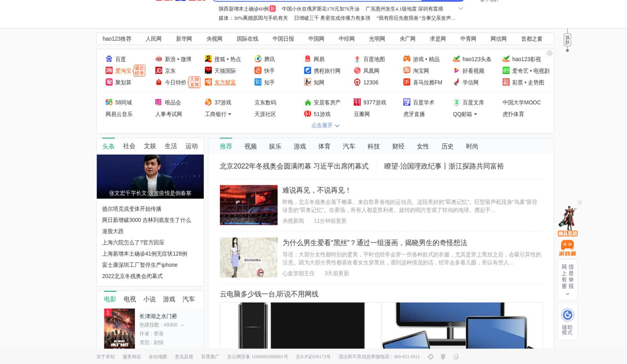Screen dimensions: 627x364
Task: Switch to the 小说 ranking tab
Action: 149,299
